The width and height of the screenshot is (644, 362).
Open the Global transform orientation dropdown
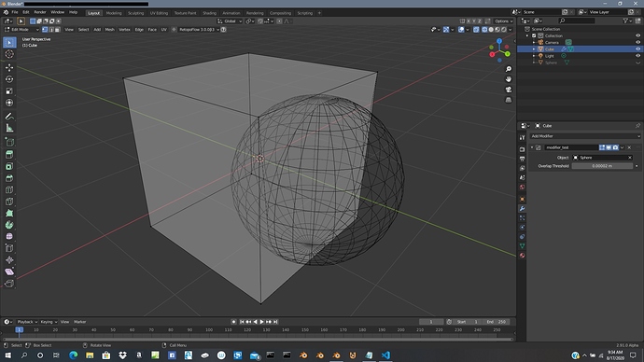230,21
